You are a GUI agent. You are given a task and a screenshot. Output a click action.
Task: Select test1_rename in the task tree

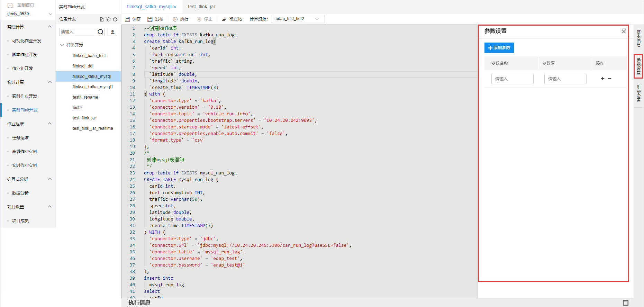[x=85, y=97]
